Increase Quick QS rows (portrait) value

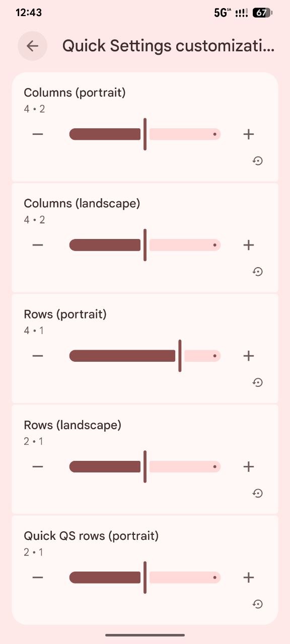pos(248,577)
